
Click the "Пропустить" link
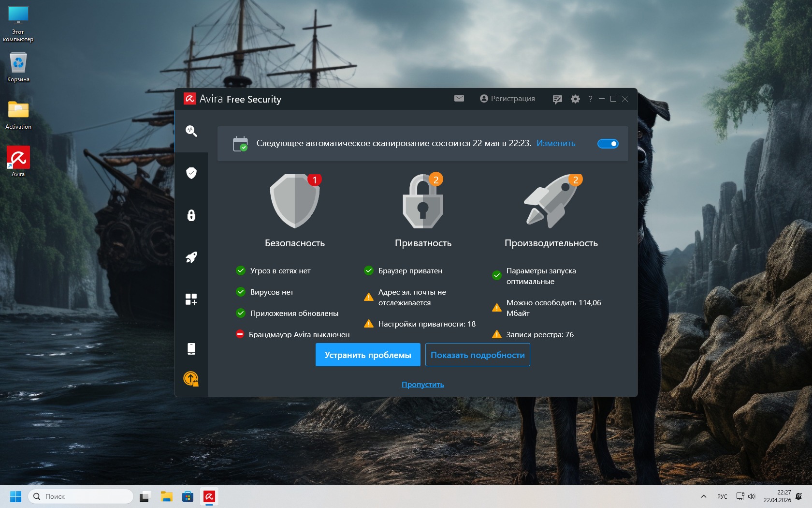[423, 385]
